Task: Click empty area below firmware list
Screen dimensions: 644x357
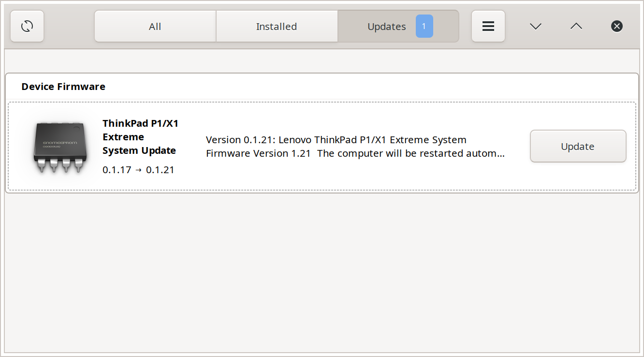Action: coord(322,271)
